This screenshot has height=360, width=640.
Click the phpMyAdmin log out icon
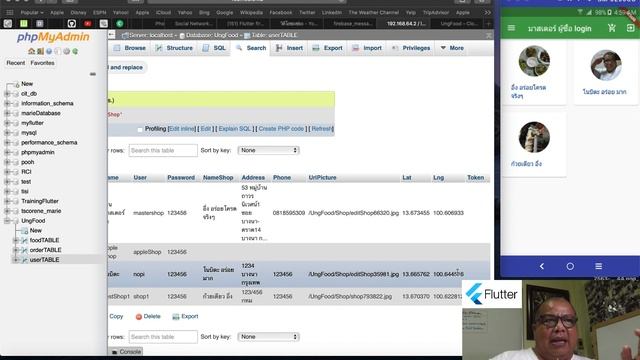coord(40,51)
